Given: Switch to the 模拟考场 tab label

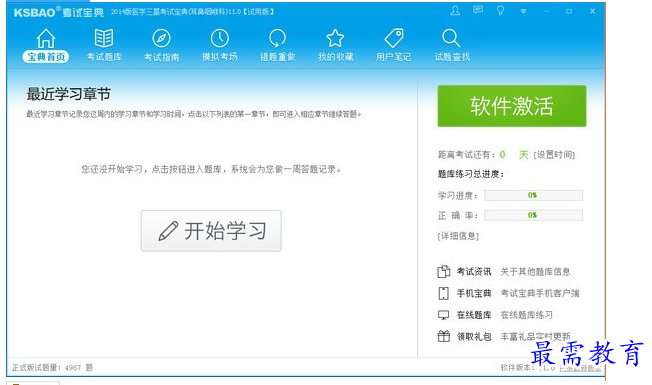Looking at the screenshot, I should coord(220,57).
